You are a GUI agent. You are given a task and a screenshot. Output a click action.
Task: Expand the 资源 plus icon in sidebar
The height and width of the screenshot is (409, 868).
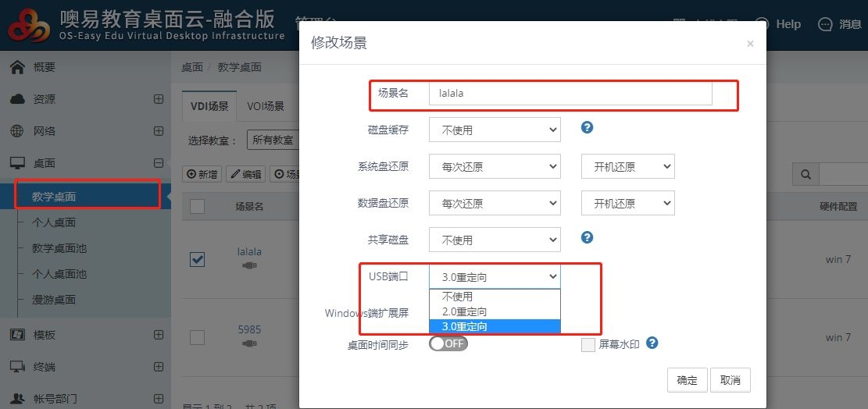coord(159,99)
